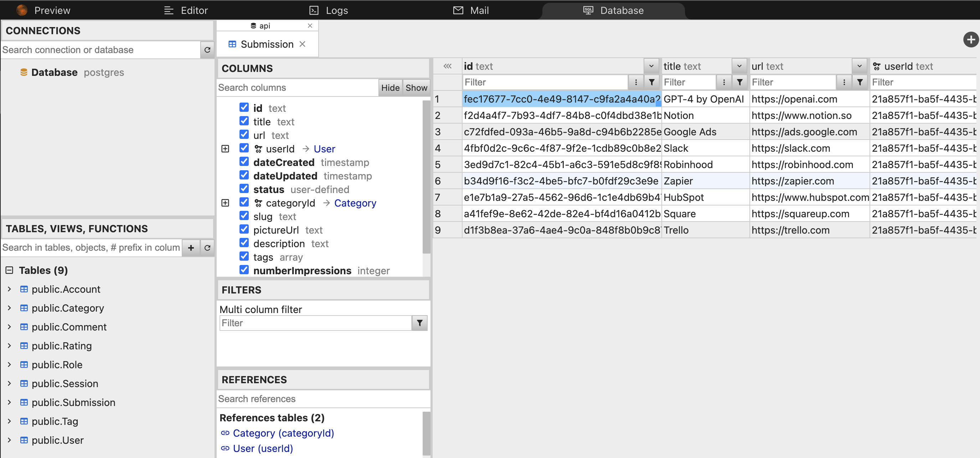Expand the public.Role table

(10, 364)
